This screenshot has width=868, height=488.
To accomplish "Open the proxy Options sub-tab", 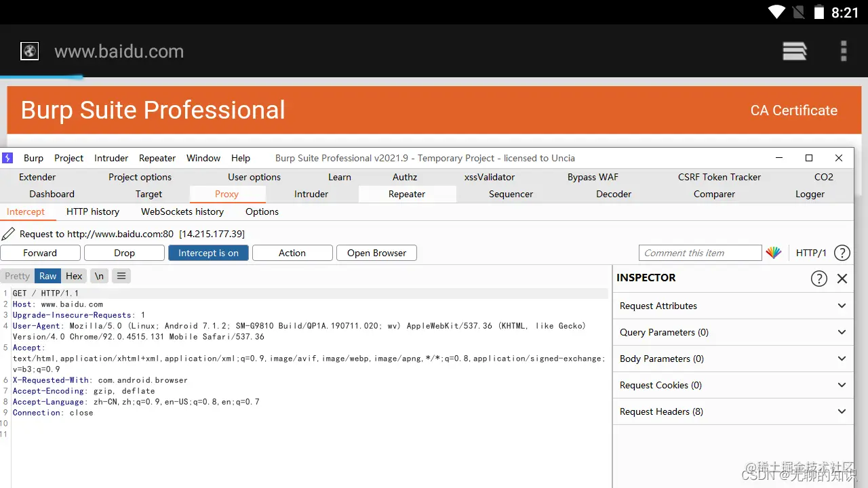I will click(262, 211).
